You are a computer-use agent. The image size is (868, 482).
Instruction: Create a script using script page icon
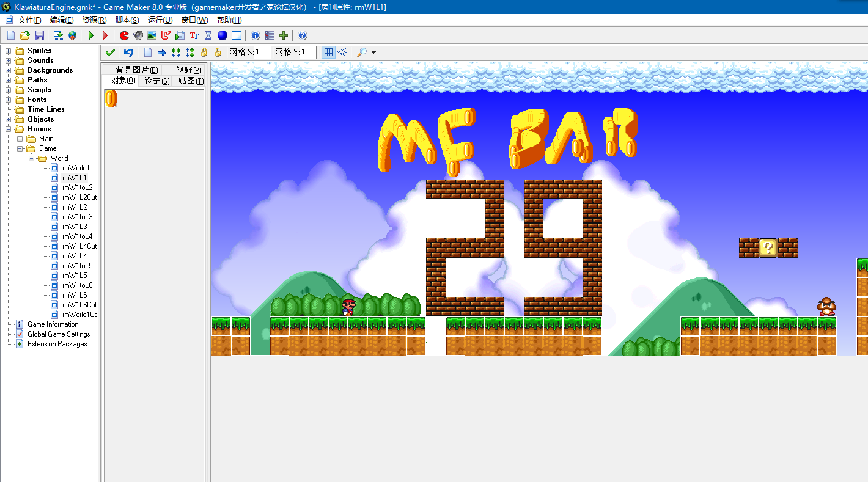click(180, 35)
